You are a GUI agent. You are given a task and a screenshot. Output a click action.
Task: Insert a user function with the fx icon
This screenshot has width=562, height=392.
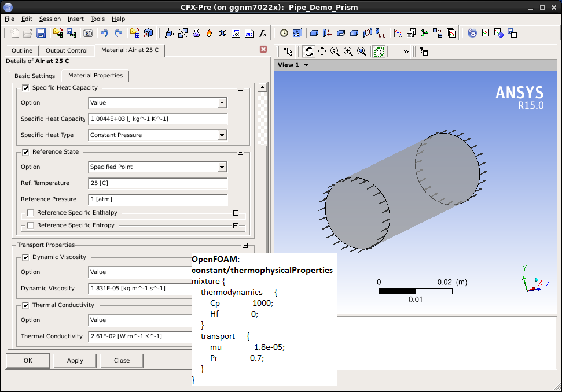coord(263,34)
